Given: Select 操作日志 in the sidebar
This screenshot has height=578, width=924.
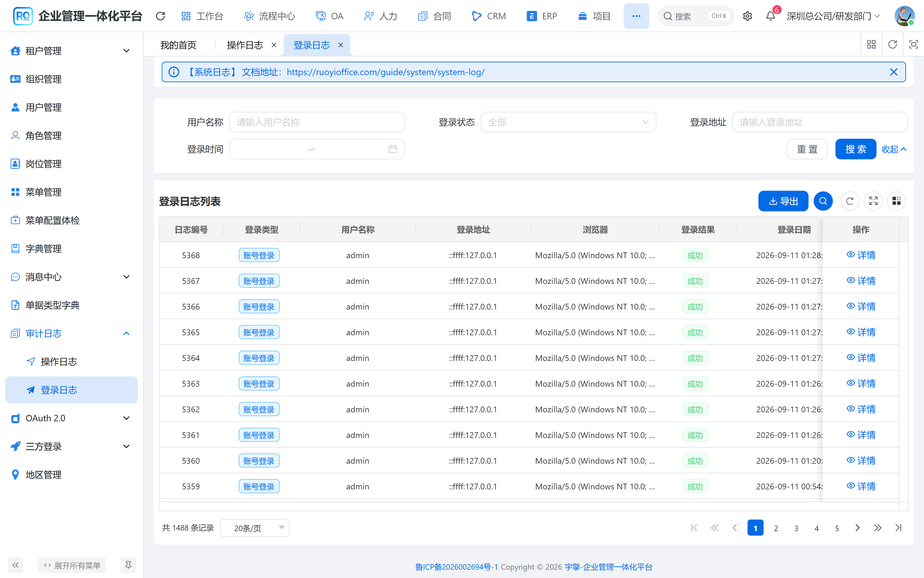Looking at the screenshot, I should point(72,362).
